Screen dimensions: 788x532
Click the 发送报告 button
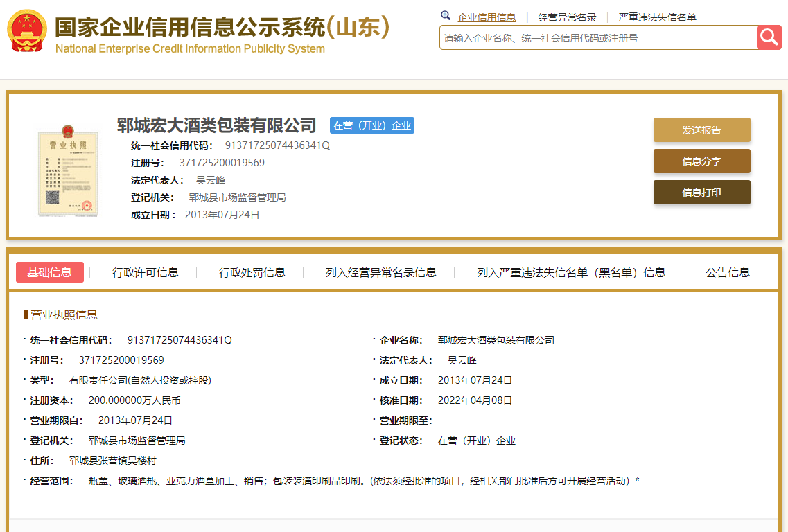[701, 130]
